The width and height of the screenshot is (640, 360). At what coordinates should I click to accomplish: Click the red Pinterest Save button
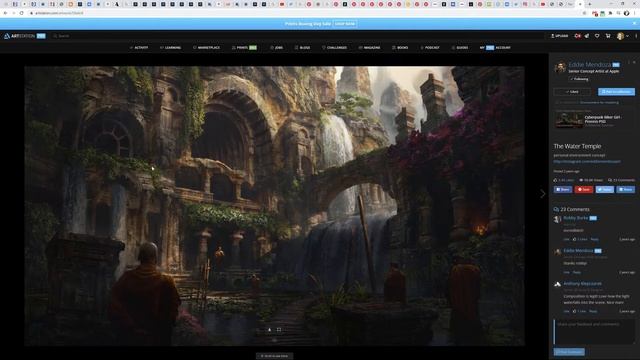pyautogui.click(x=584, y=189)
